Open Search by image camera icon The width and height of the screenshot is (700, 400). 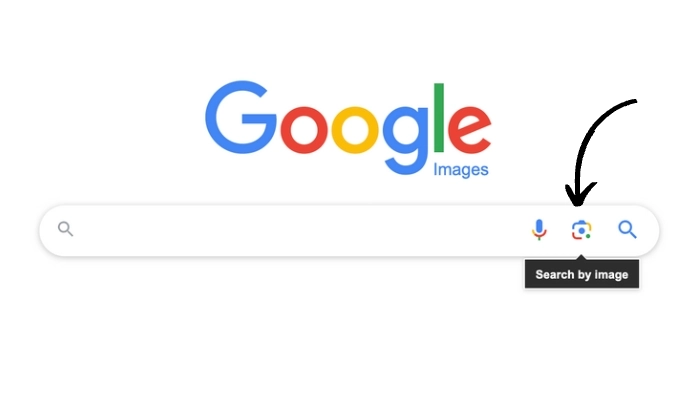point(581,230)
